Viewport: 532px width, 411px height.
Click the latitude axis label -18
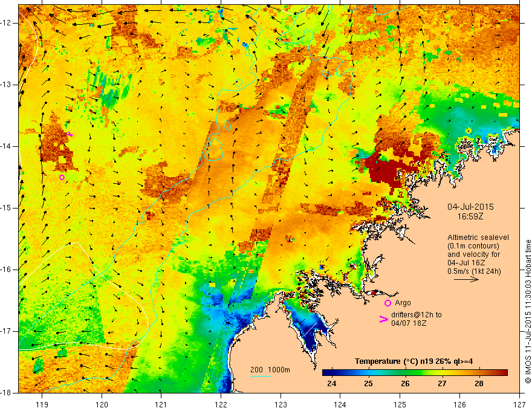coord(7,393)
